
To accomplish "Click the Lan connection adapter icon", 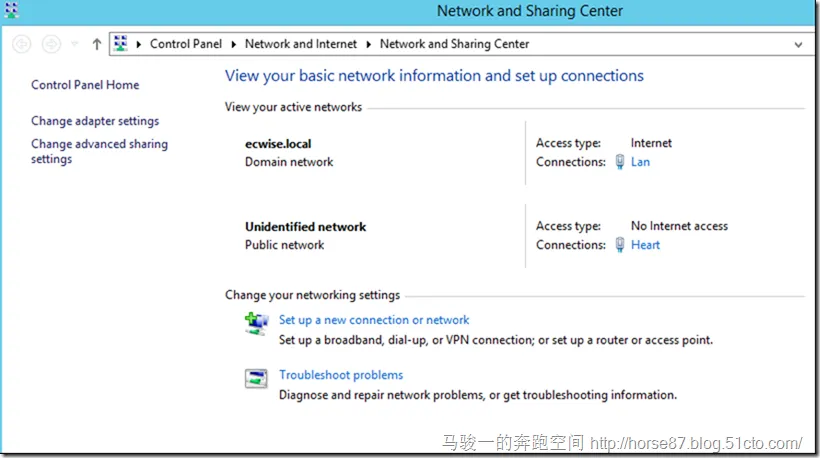I will 620,162.
